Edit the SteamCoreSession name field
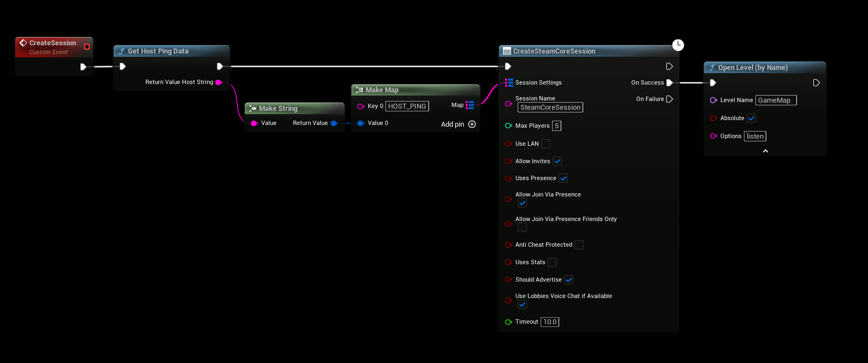This screenshot has width=868, height=363. point(550,108)
